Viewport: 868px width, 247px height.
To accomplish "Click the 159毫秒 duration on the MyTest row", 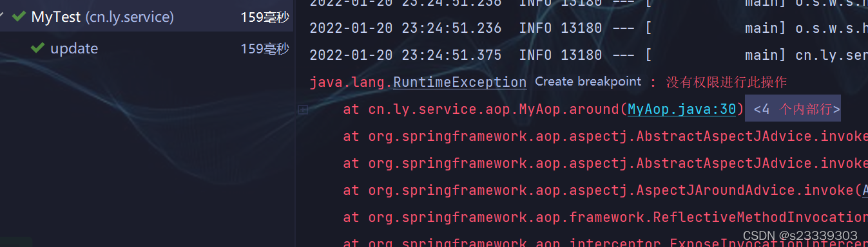I will 265,17.
